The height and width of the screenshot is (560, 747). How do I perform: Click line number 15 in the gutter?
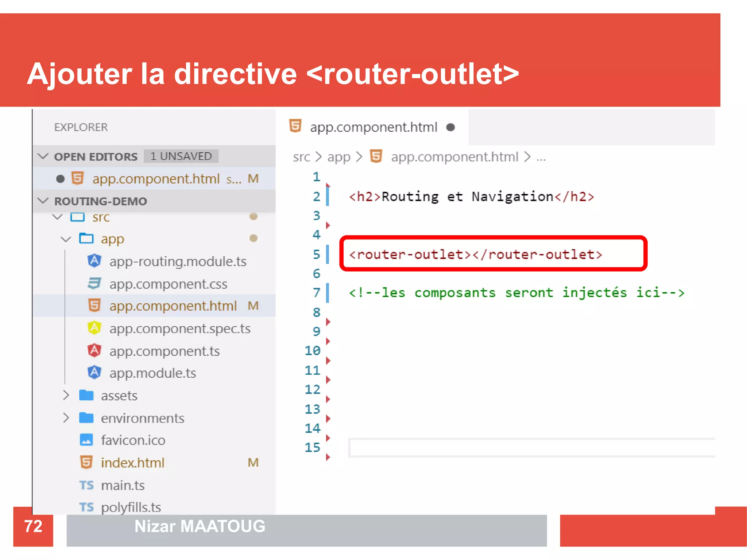[312, 447]
